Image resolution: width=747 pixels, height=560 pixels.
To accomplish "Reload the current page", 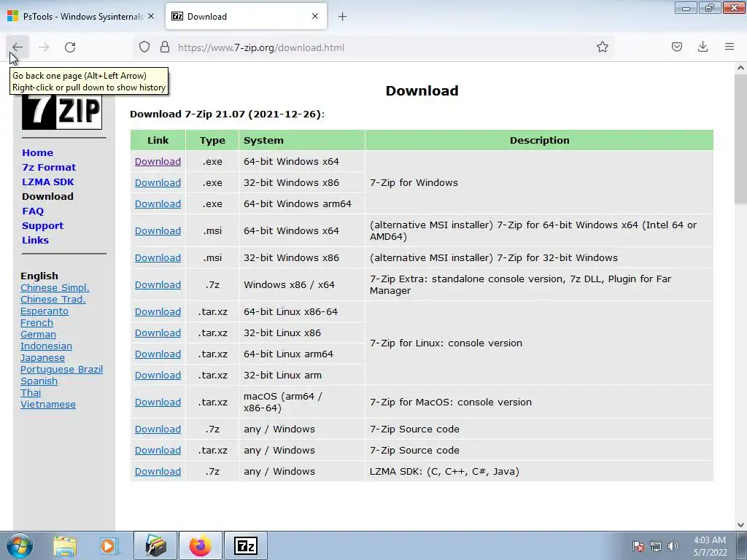I will tap(70, 47).
